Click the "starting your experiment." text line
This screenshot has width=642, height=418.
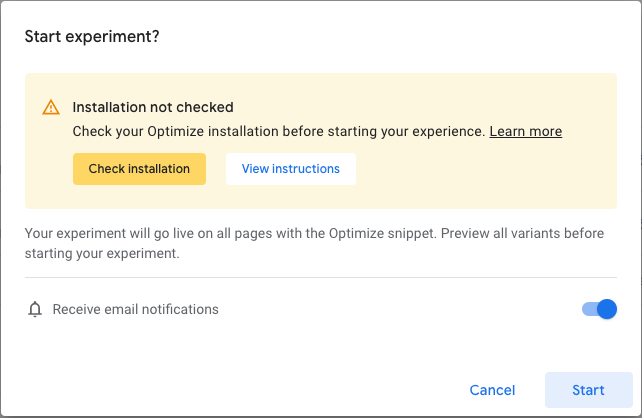pyautogui.click(x=101, y=253)
